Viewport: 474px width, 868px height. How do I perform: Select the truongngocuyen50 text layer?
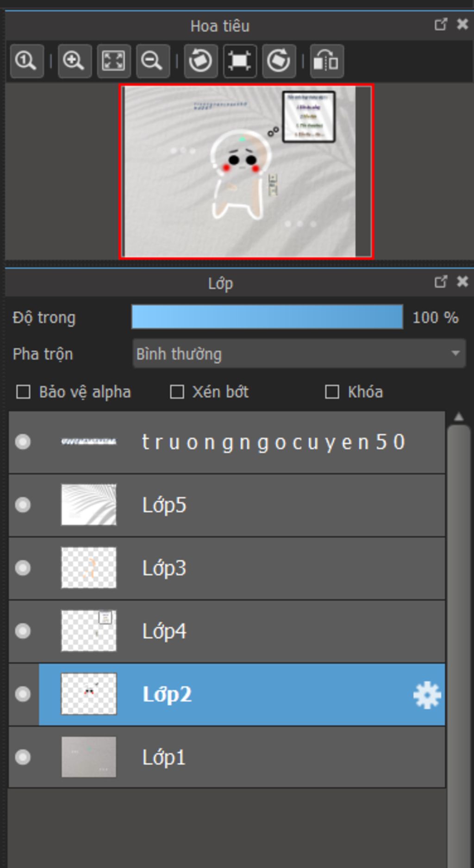[227, 442]
